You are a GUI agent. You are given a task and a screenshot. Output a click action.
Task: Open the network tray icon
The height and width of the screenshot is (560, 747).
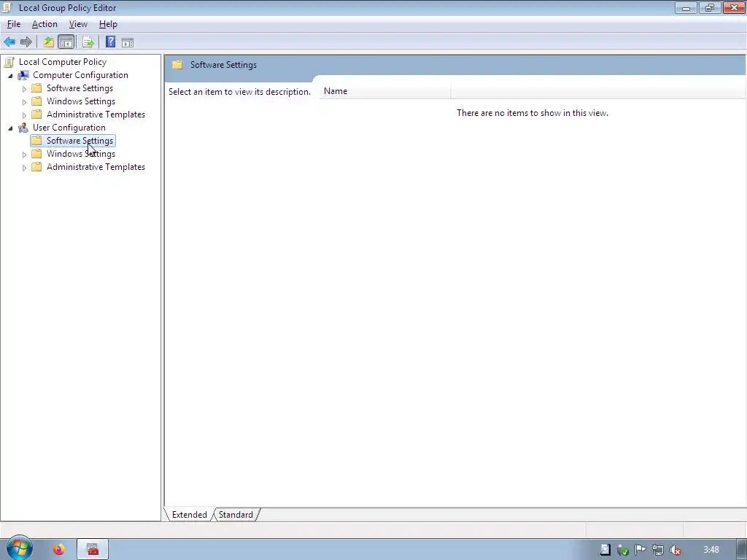pyautogui.click(x=658, y=550)
